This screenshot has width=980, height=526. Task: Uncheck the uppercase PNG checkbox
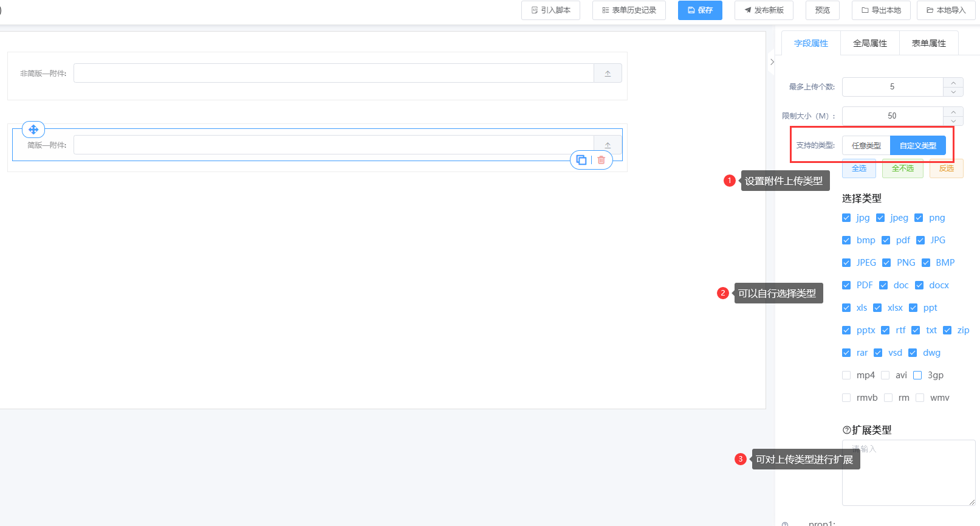(886, 263)
